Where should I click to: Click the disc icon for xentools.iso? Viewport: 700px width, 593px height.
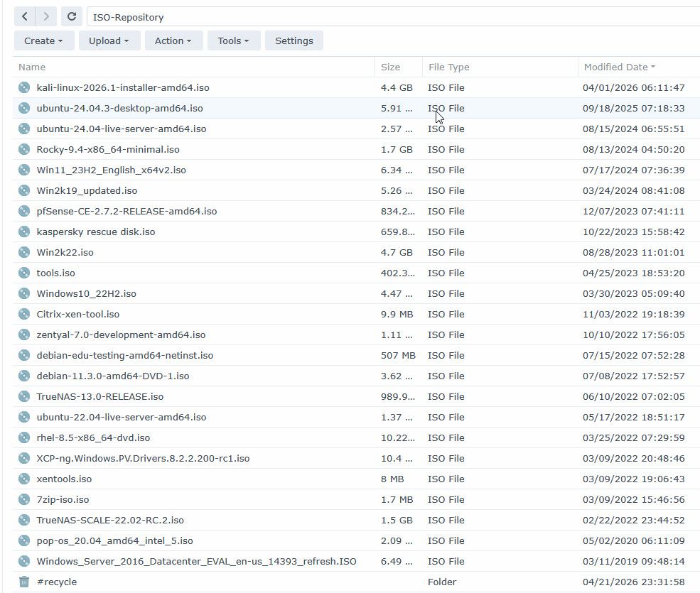24,479
